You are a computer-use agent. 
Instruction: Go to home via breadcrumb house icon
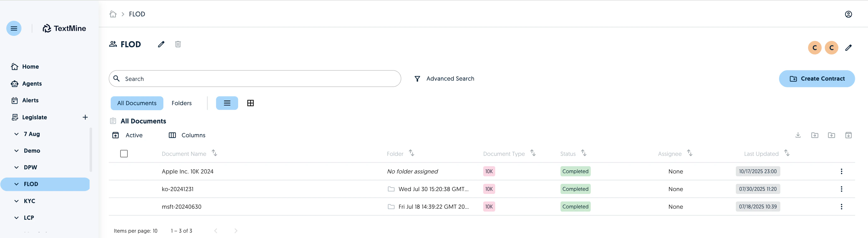click(113, 14)
